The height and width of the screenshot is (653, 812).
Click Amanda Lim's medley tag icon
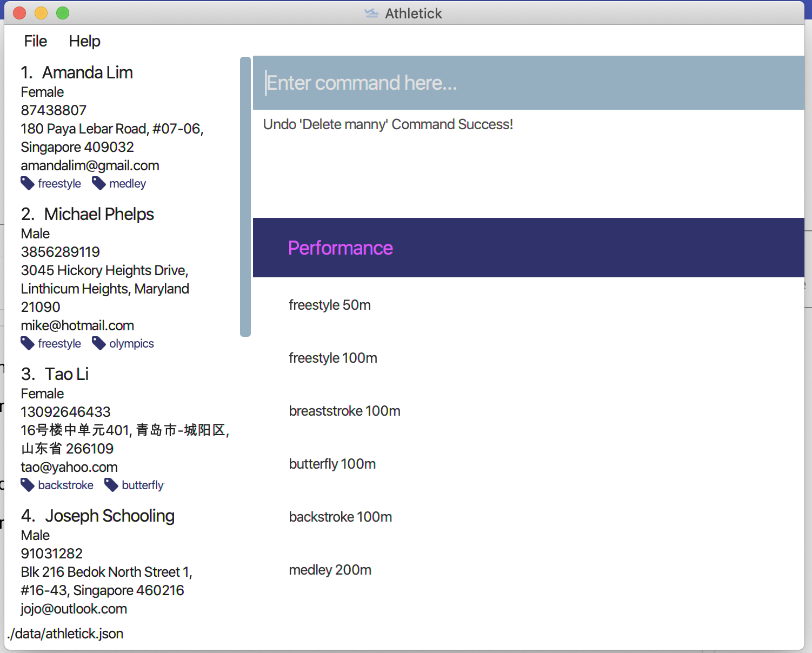[99, 183]
